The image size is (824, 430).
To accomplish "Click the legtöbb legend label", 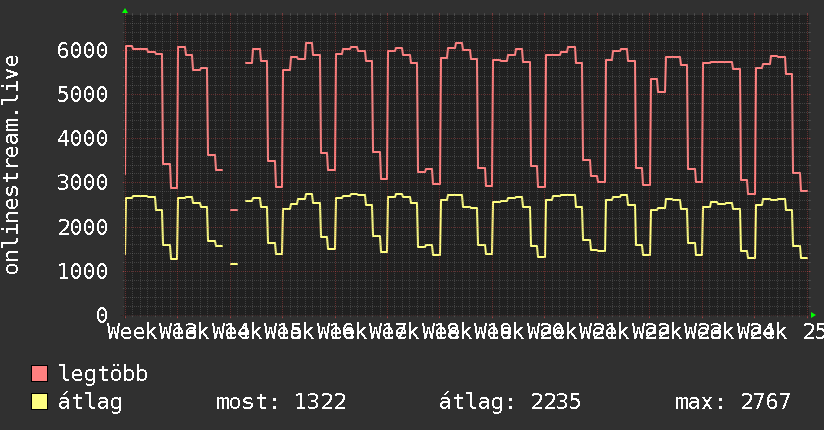I will 103,373.
